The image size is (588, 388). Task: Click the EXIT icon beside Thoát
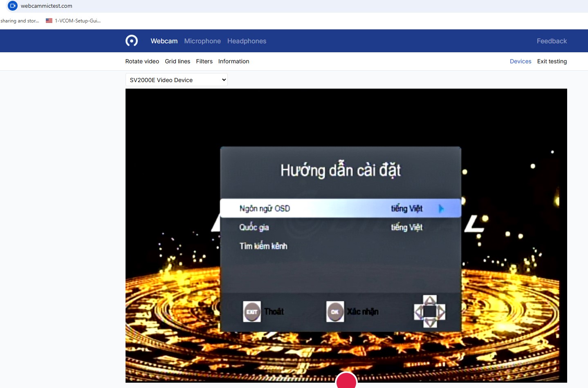point(252,312)
